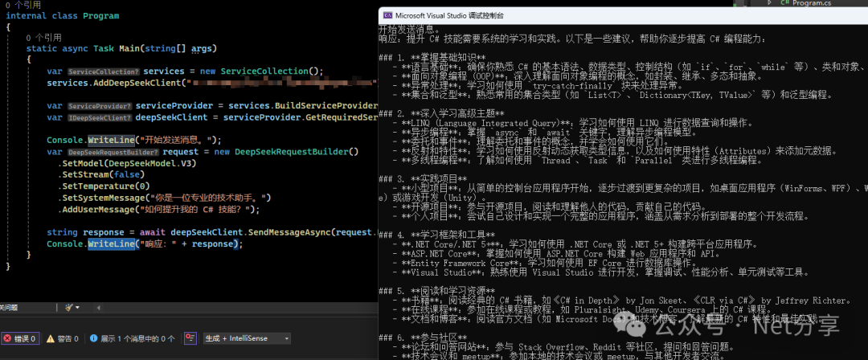Screen dimensions: 868x360
Task: Click WriteLine in the 响应 output line
Action: click(111, 244)
